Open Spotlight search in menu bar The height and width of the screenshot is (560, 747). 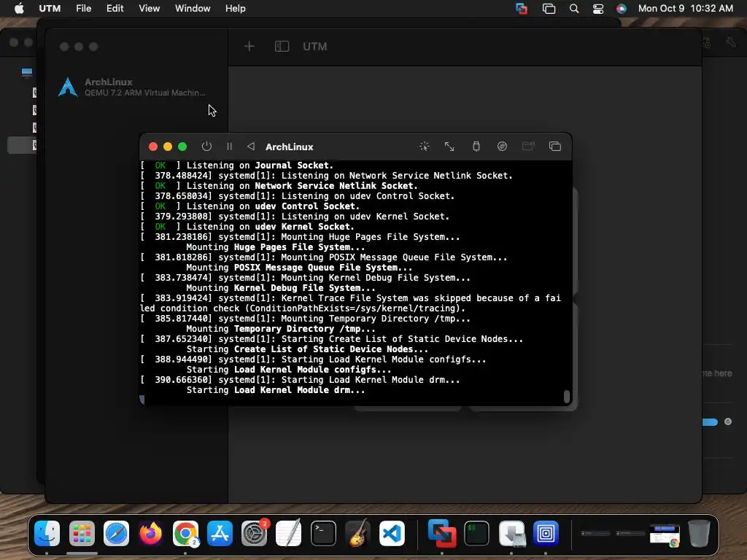pos(574,9)
